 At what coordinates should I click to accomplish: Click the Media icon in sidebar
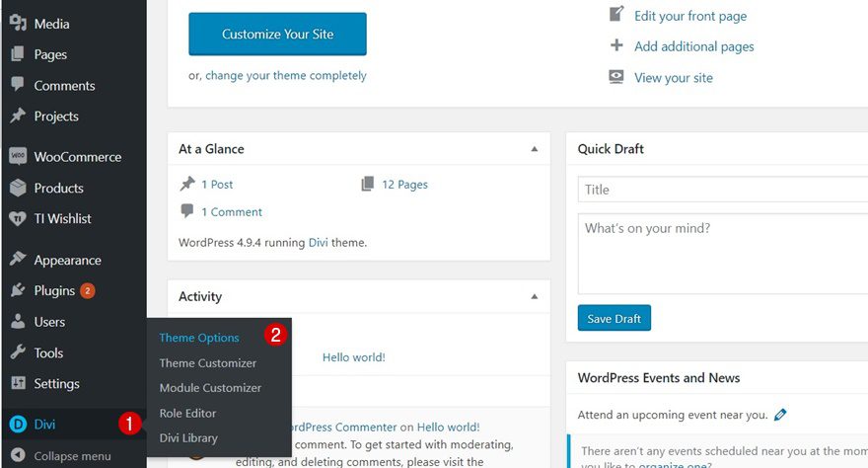coord(17,24)
